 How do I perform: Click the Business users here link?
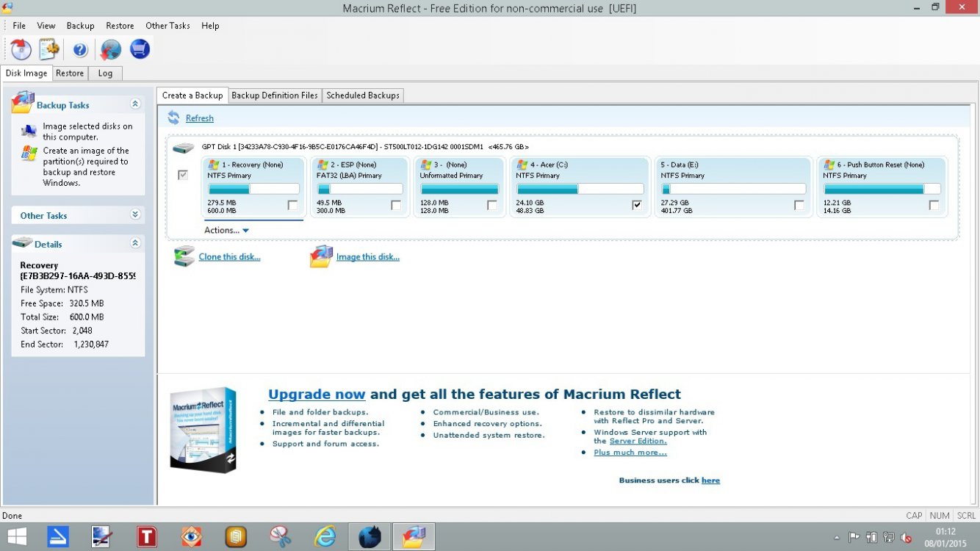click(710, 480)
